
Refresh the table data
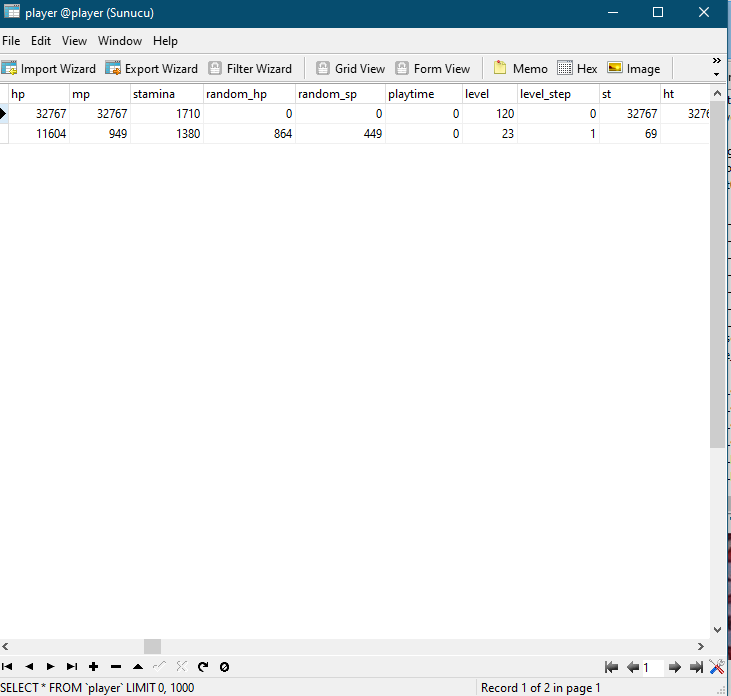coord(203,667)
